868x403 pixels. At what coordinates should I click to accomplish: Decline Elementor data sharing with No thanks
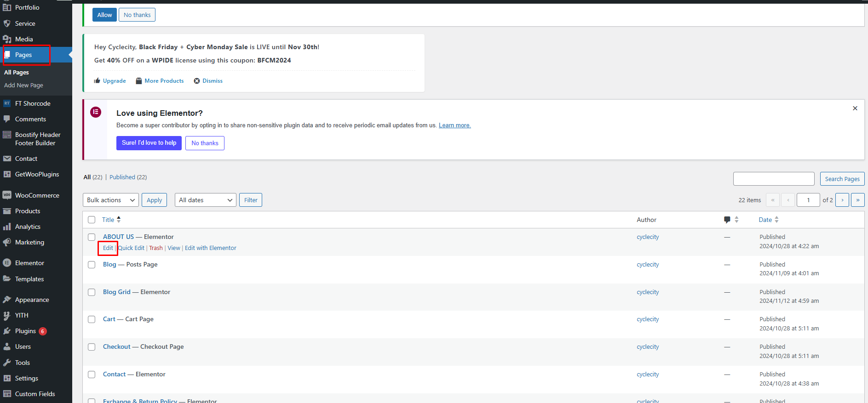click(x=205, y=143)
